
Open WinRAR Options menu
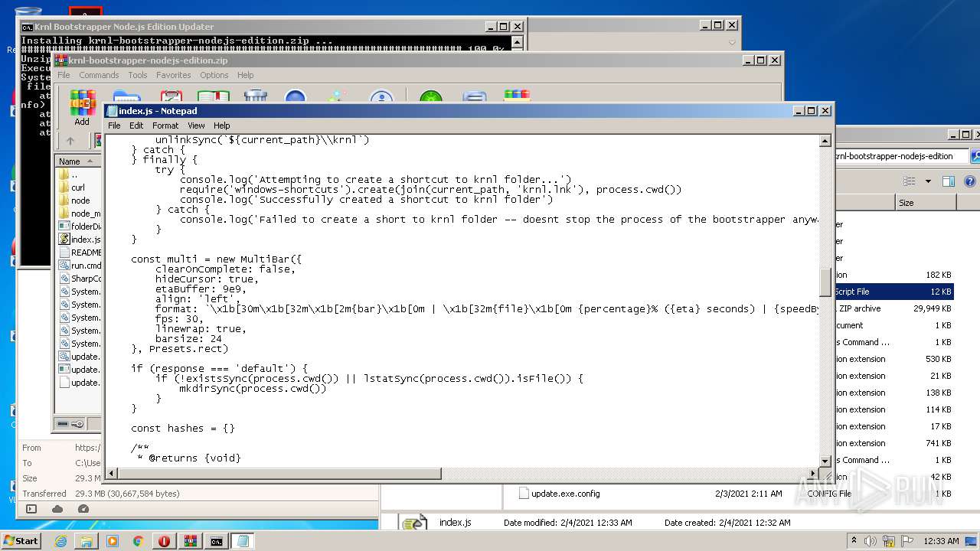click(214, 75)
